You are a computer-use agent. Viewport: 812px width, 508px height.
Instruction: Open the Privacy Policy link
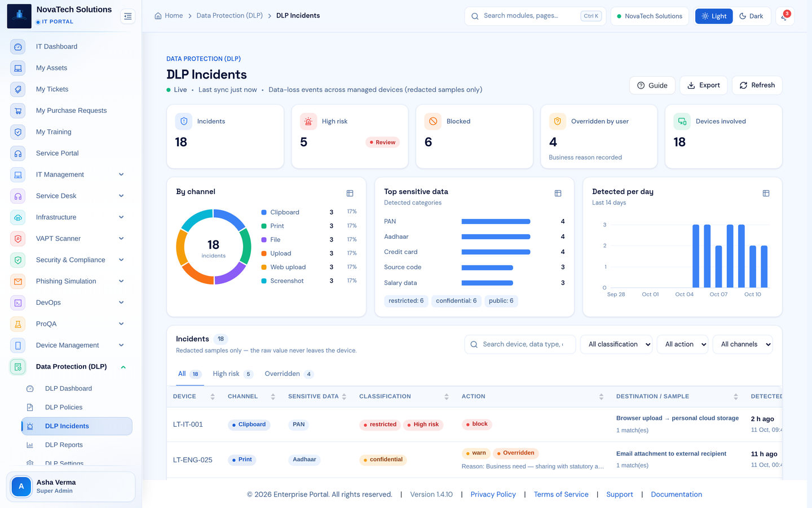(x=493, y=494)
